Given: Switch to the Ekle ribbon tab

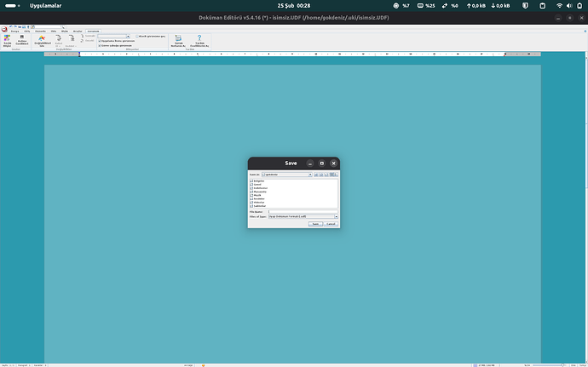Looking at the screenshot, I should [x=26, y=30].
